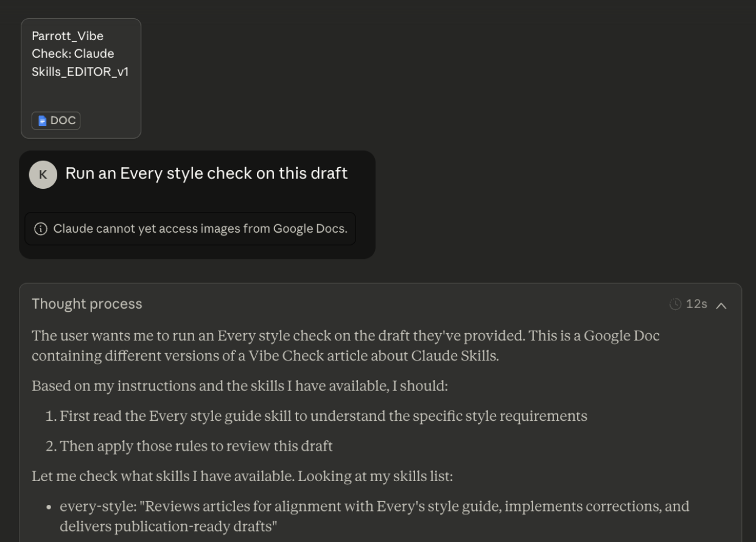Click the message 'Run an Every style check on this draft'

(206, 174)
